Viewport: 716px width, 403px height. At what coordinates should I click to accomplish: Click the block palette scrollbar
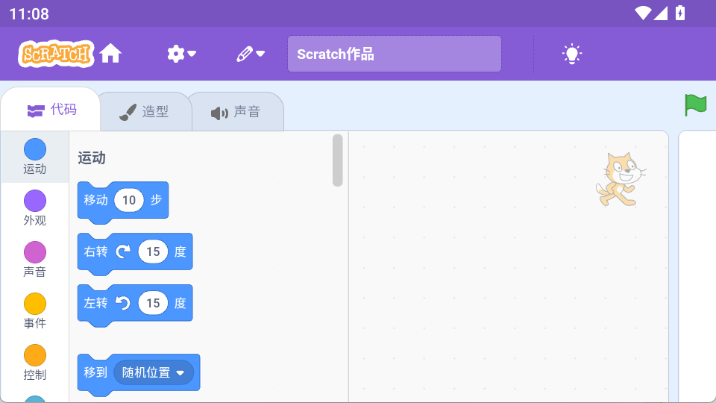(x=338, y=160)
